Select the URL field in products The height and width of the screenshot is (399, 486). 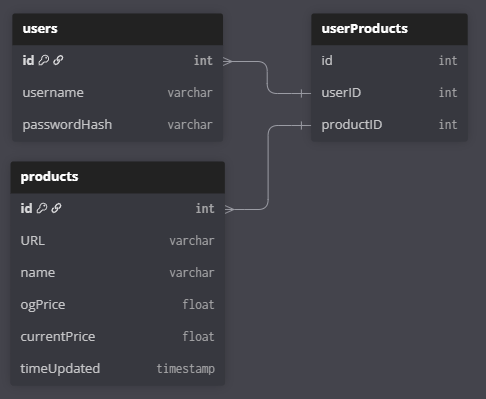tap(118, 241)
